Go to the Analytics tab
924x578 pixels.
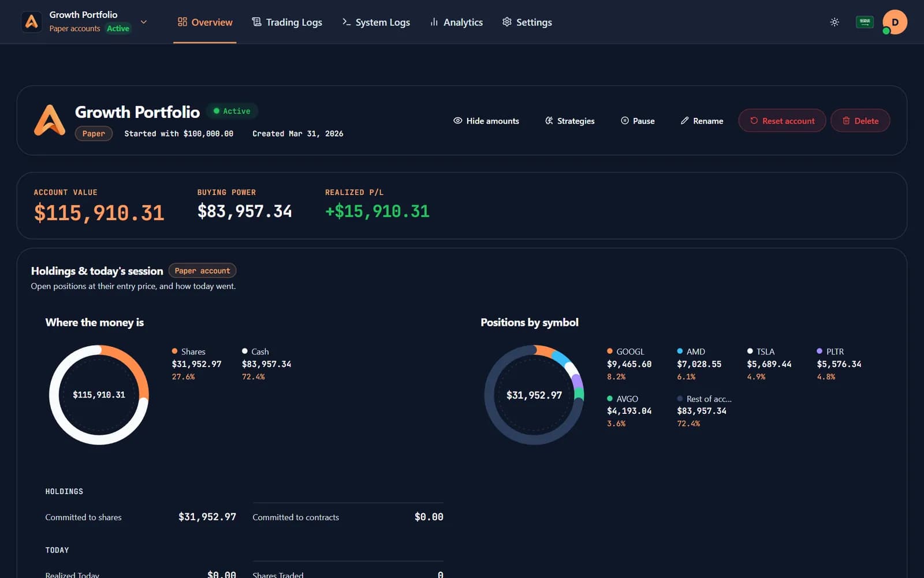tap(456, 22)
